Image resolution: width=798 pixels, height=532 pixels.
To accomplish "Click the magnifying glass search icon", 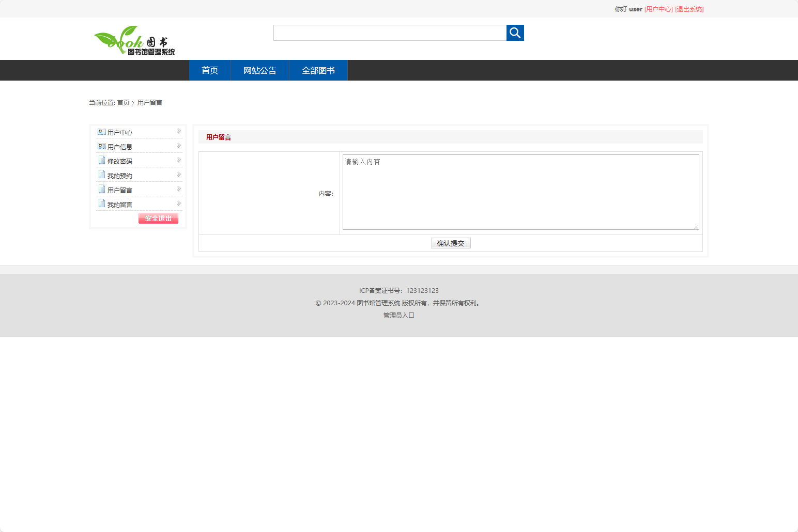I will (515, 33).
